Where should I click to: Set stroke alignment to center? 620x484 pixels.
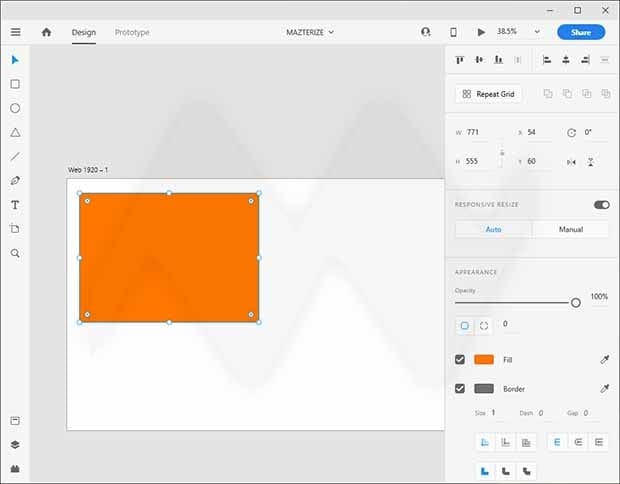pyautogui.click(x=526, y=442)
